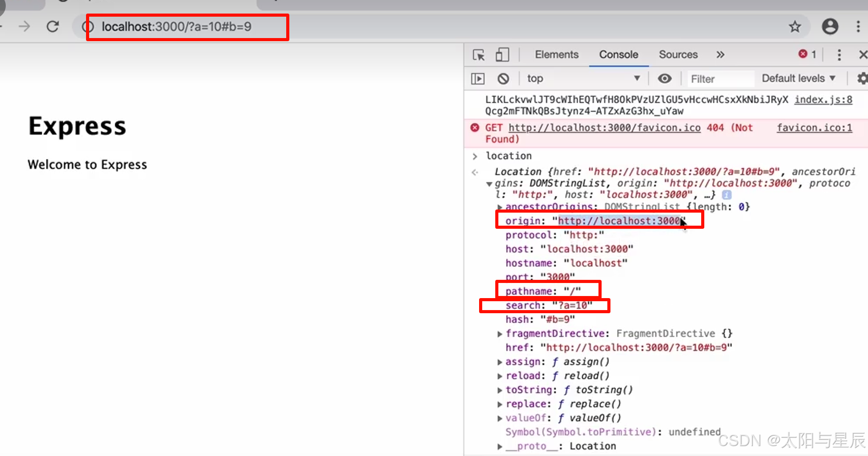
Task: Open the index.js:8 source link
Action: click(823, 100)
